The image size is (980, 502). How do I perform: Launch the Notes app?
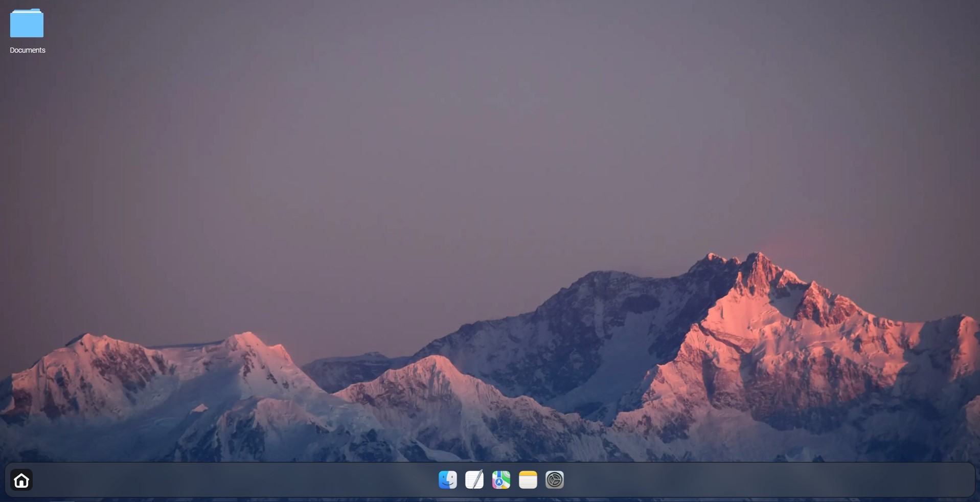(528, 480)
